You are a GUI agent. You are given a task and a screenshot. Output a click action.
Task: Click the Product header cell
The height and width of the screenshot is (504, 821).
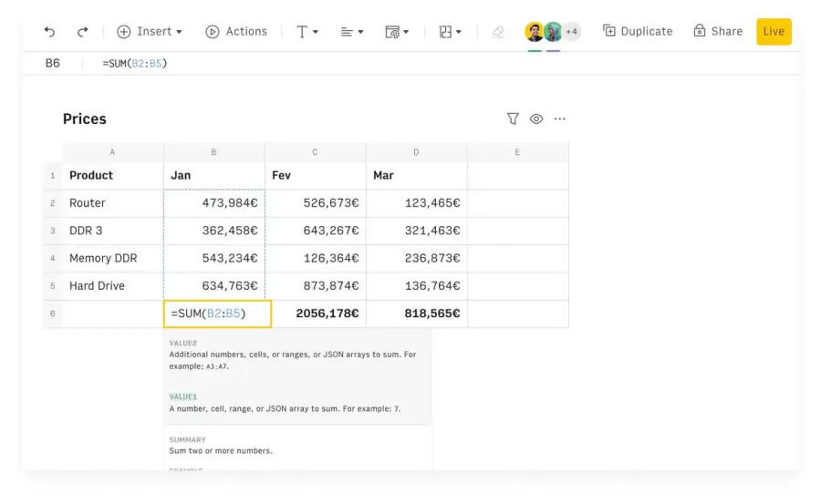[x=112, y=175]
